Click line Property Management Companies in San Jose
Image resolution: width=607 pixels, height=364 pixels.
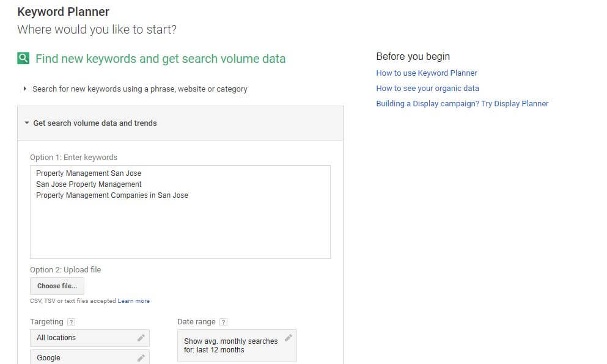coord(112,195)
